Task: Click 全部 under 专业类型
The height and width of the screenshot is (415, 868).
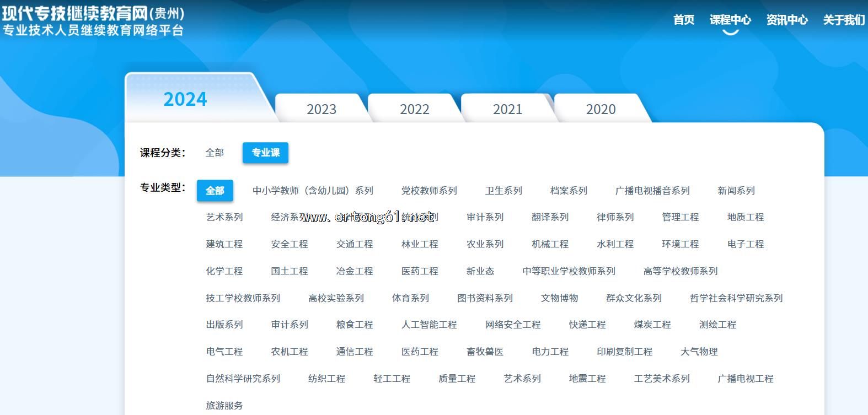Action: coord(215,191)
